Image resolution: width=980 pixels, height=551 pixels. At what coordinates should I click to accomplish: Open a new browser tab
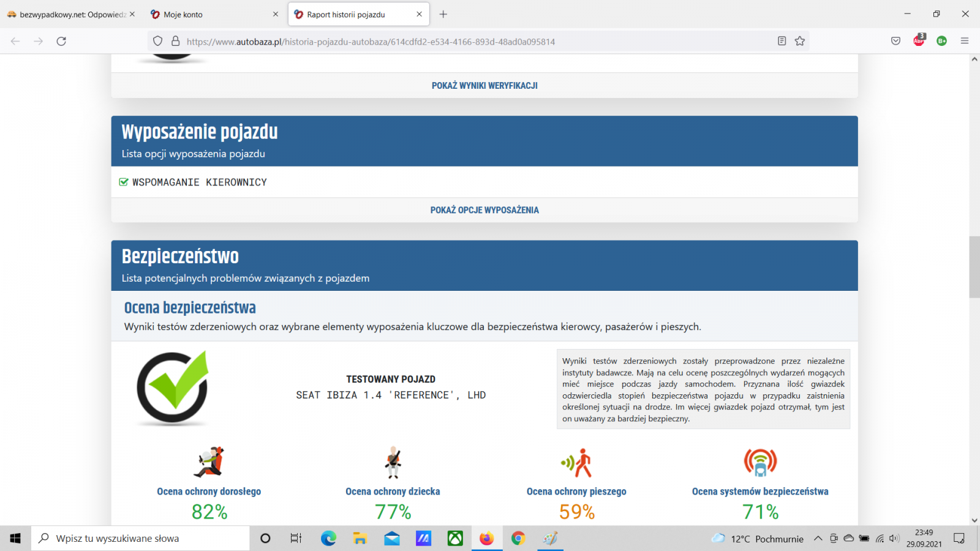click(x=443, y=15)
